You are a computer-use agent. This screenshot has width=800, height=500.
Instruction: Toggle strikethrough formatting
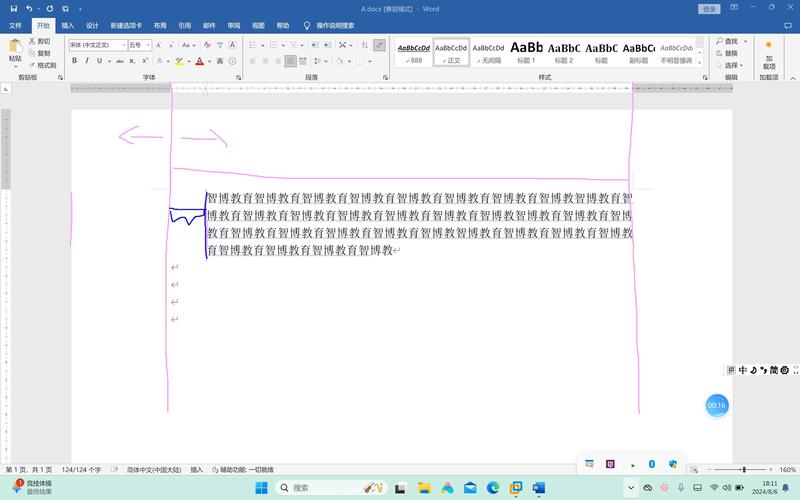(120, 61)
